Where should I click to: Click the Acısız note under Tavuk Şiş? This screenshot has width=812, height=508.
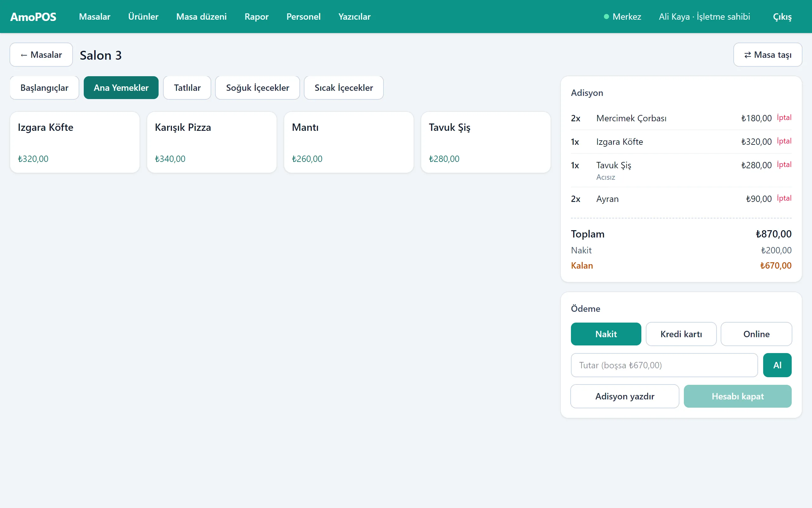pyautogui.click(x=606, y=177)
